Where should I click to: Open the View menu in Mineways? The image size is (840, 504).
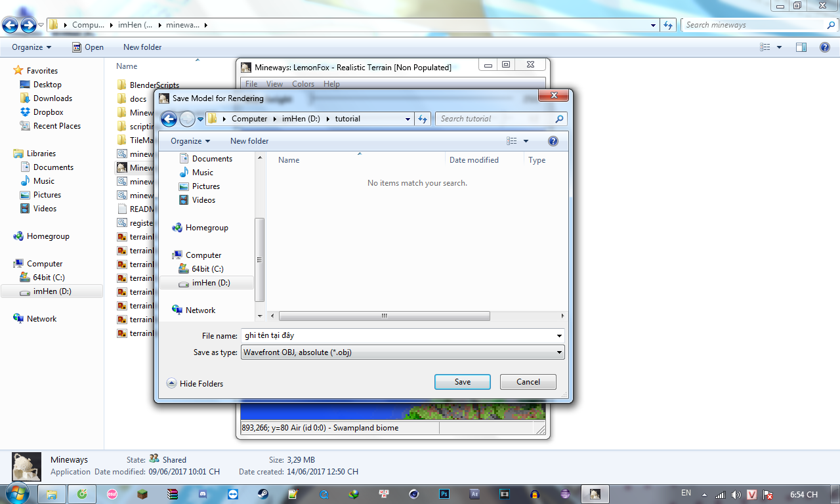click(275, 84)
